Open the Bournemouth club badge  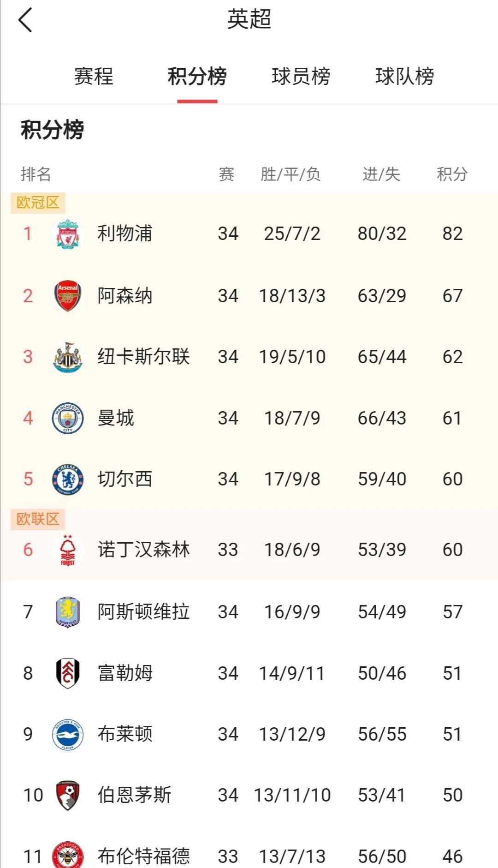[x=68, y=795]
